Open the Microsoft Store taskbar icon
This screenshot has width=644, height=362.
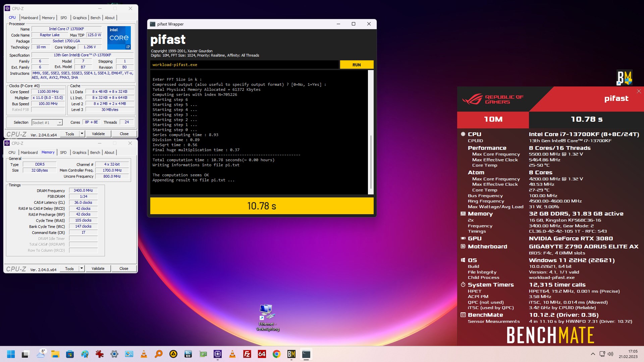70,354
